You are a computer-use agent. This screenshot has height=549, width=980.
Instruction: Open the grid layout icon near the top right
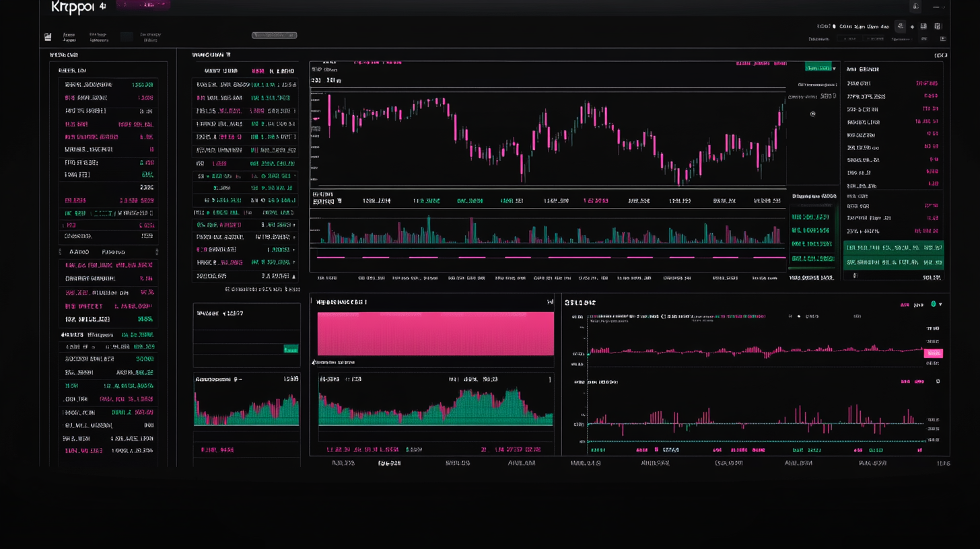[x=924, y=26]
